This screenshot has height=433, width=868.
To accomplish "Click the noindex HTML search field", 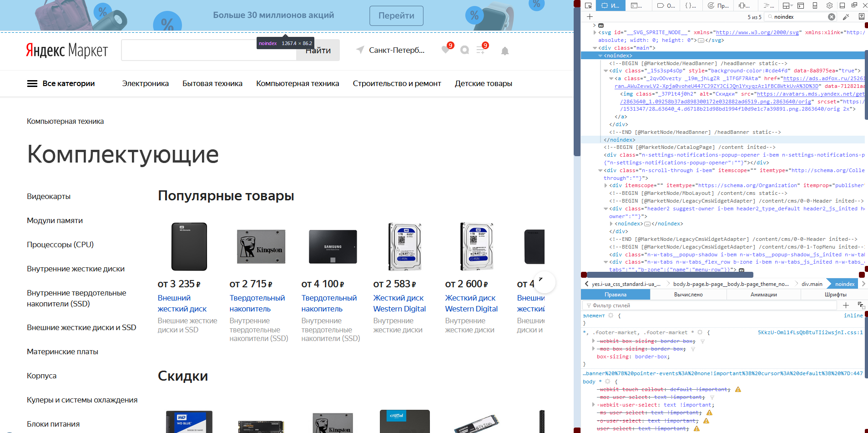I will click(x=799, y=17).
